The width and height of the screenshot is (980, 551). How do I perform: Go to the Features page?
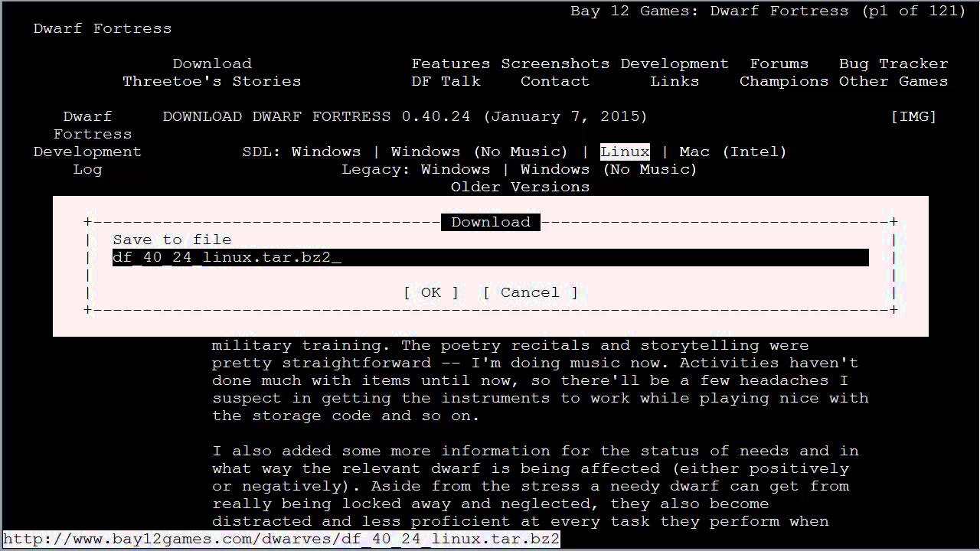point(451,64)
